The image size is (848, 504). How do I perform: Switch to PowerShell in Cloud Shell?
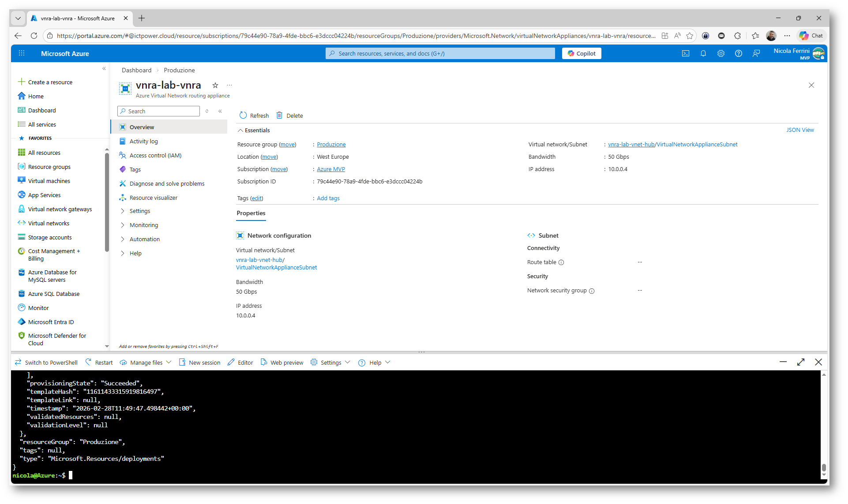[x=46, y=362]
